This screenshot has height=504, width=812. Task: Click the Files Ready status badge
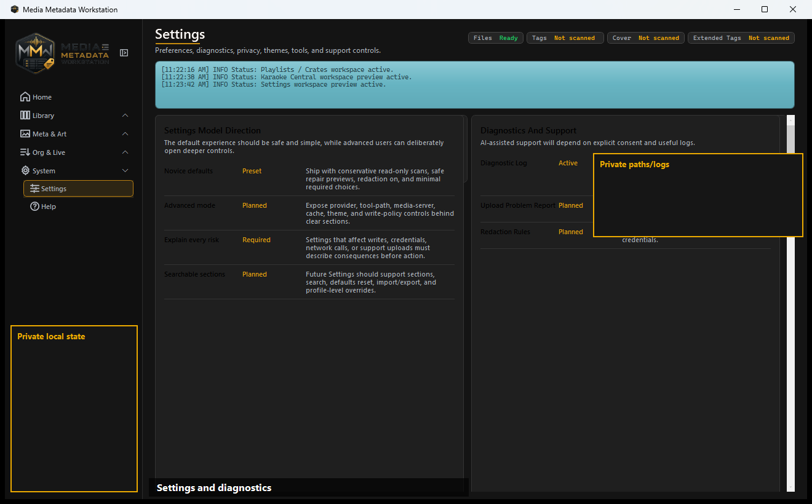tap(496, 38)
